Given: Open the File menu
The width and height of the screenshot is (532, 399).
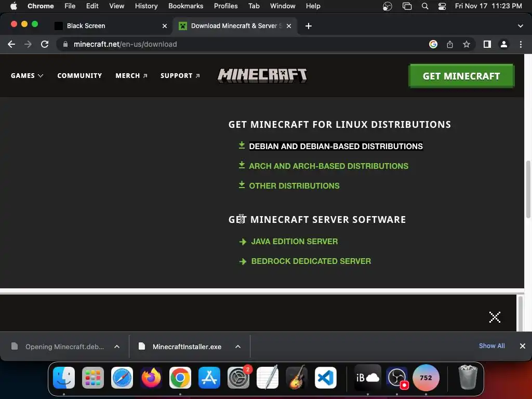Looking at the screenshot, I should [x=70, y=6].
